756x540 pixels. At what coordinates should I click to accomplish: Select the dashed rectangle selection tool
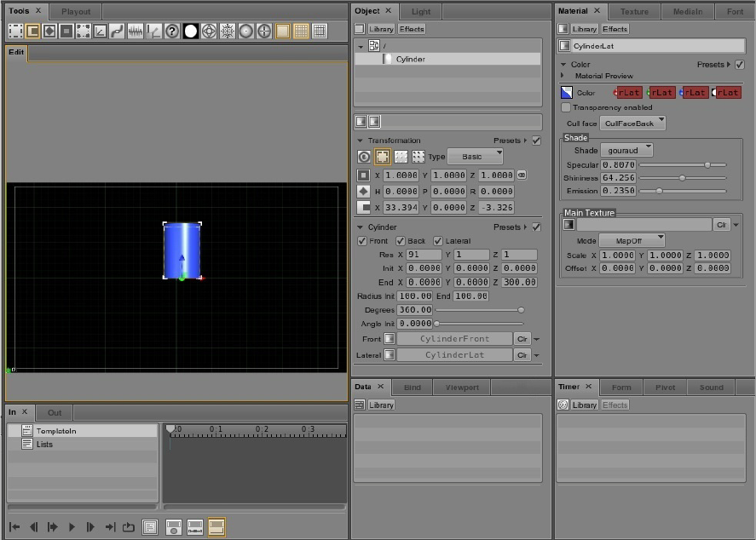(x=15, y=32)
